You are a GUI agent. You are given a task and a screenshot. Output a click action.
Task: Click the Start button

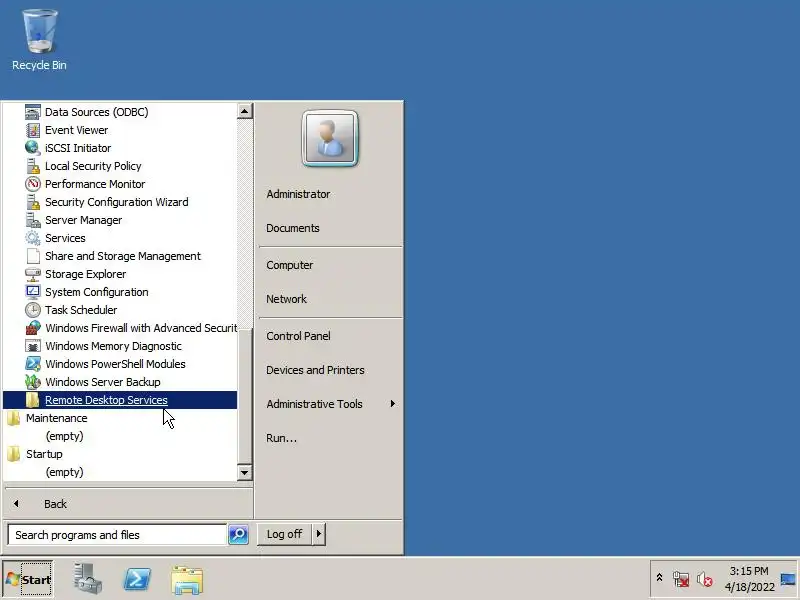coord(28,579)
